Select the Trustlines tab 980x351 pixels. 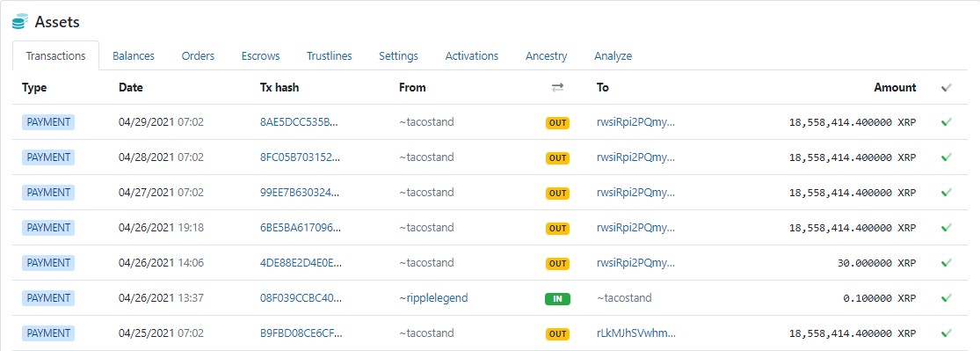[330, 55]
